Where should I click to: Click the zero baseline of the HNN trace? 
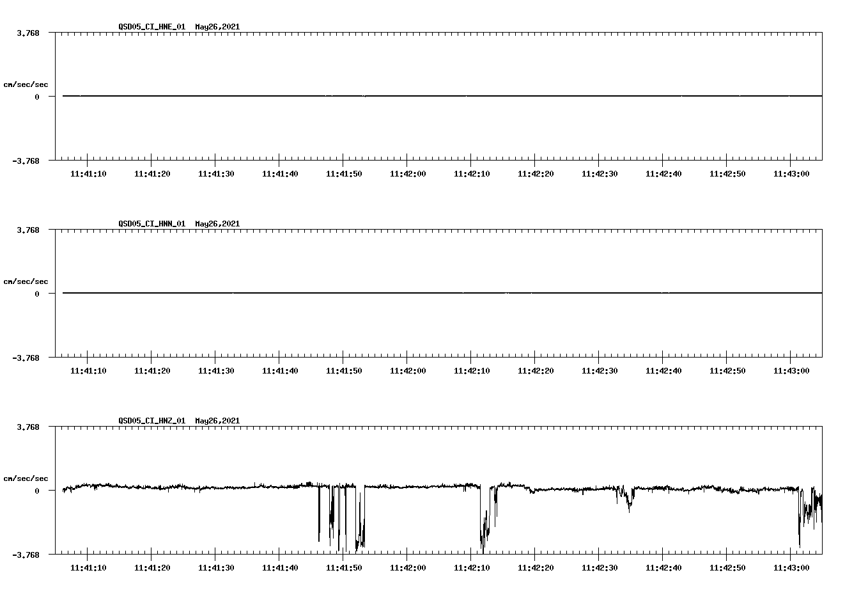coord(384,294)
